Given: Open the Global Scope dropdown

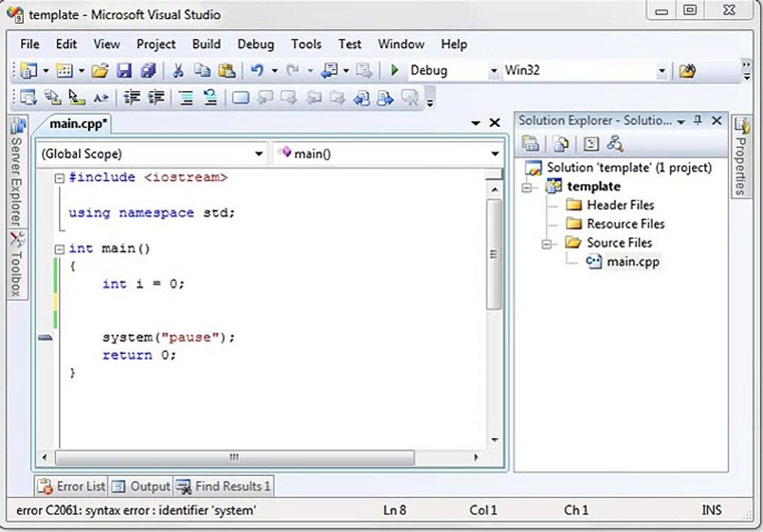Looking at the screenshot, I should [x=259, y=154].
